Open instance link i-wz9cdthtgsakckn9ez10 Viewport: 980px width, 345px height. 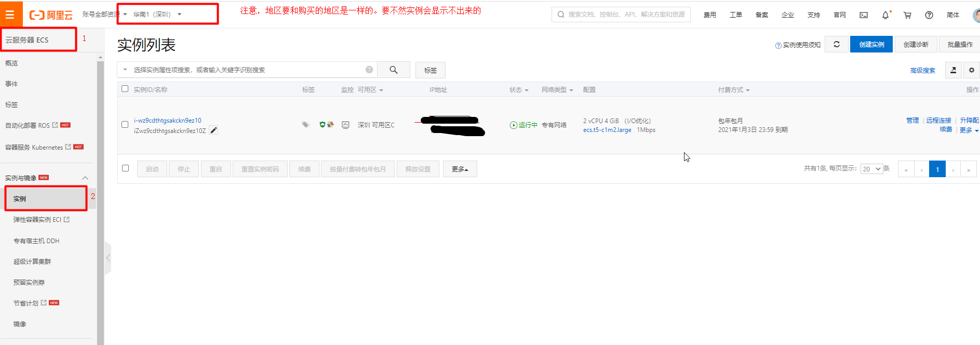click(x=167, y=120)
